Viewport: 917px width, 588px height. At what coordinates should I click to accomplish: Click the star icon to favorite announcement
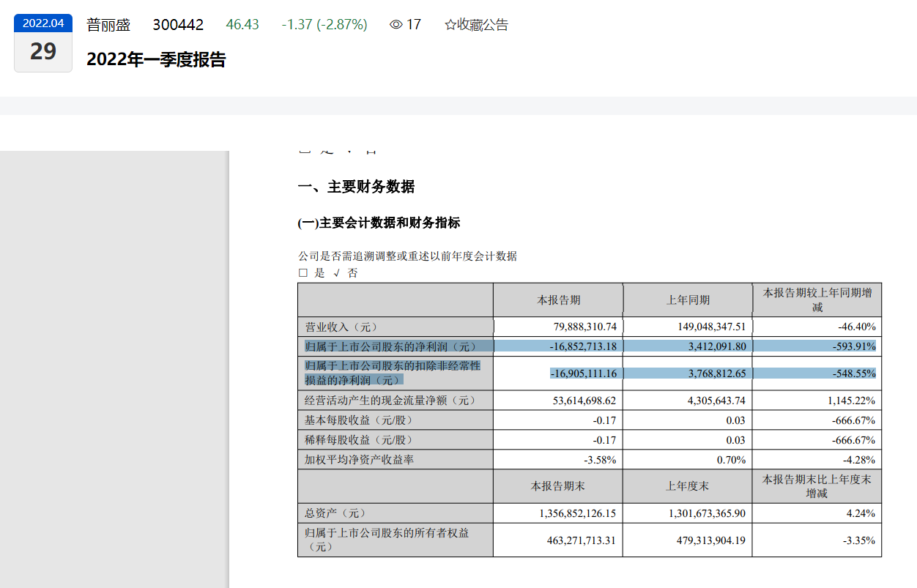450,25
